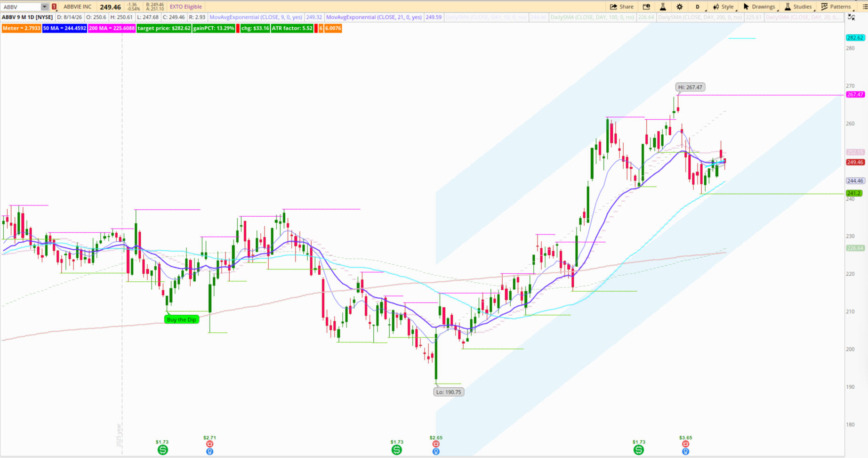
Task: Select the MovAvgExponential (CLOSE, 21) study title
Action: pyautogui.click(x=374, y=17)
